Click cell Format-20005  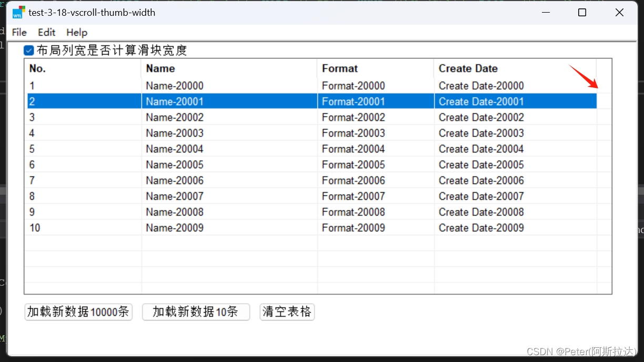[x=376, y=165]
